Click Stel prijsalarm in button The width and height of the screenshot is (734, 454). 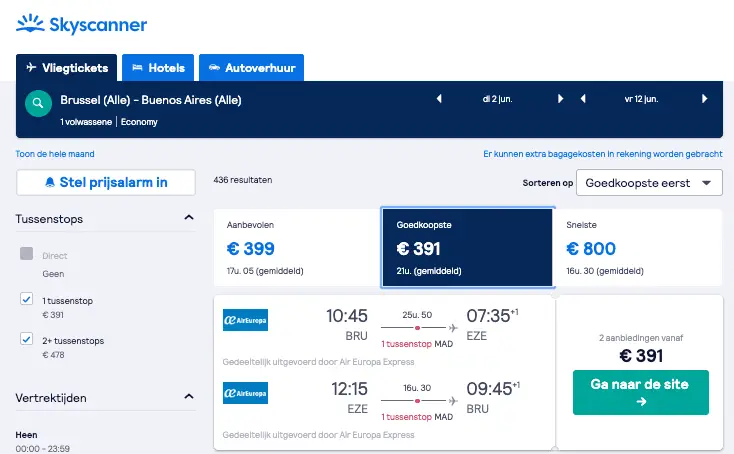coord(106,183)
